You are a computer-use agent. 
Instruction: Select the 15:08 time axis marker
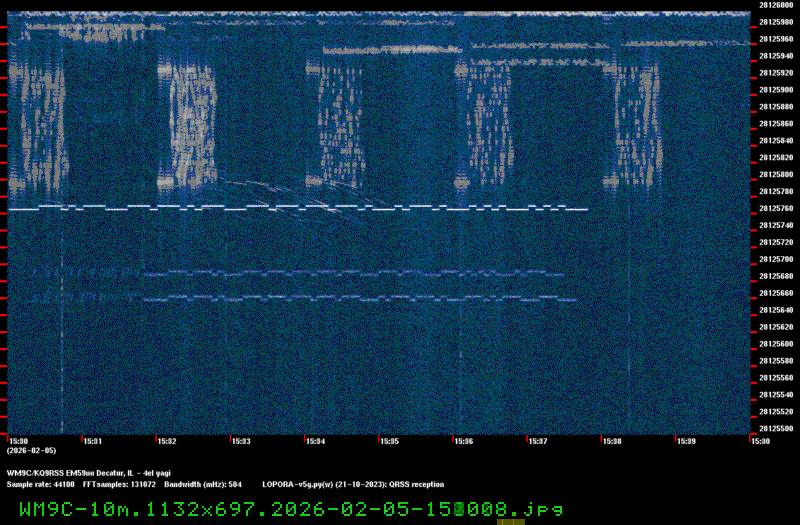pos(612,441)
